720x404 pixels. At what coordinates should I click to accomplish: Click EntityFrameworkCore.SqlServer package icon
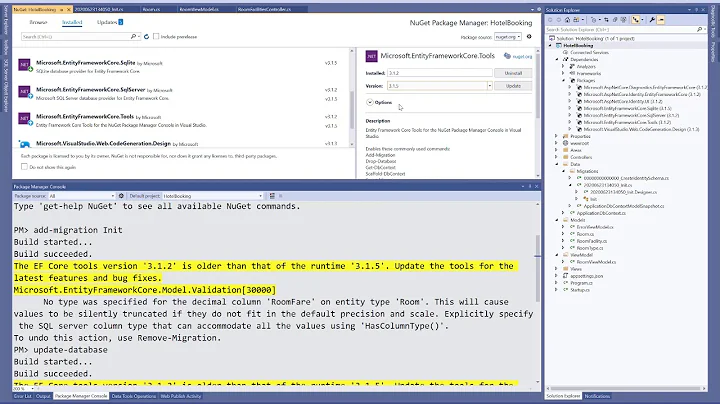tap(24, 91)
